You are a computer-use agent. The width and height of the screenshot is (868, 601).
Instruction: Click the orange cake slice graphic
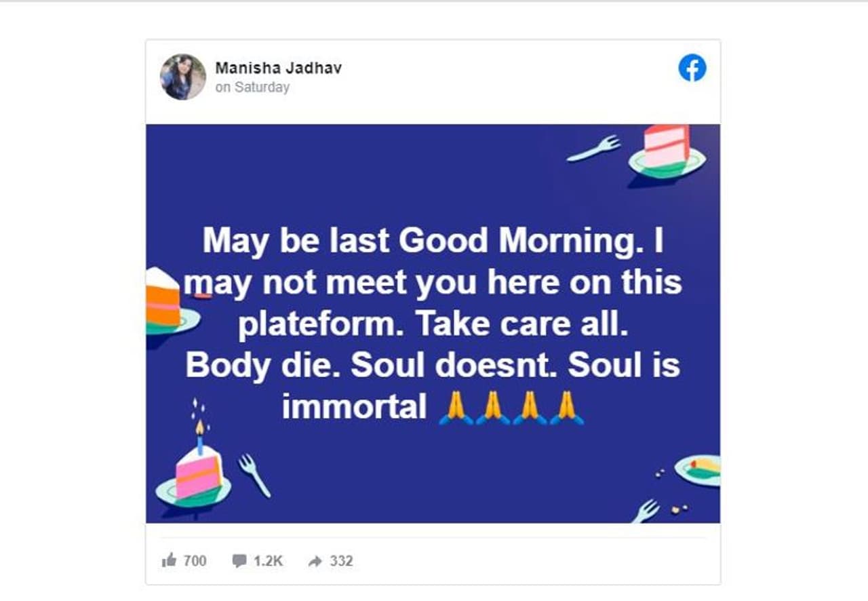click(x=163, y=300)
